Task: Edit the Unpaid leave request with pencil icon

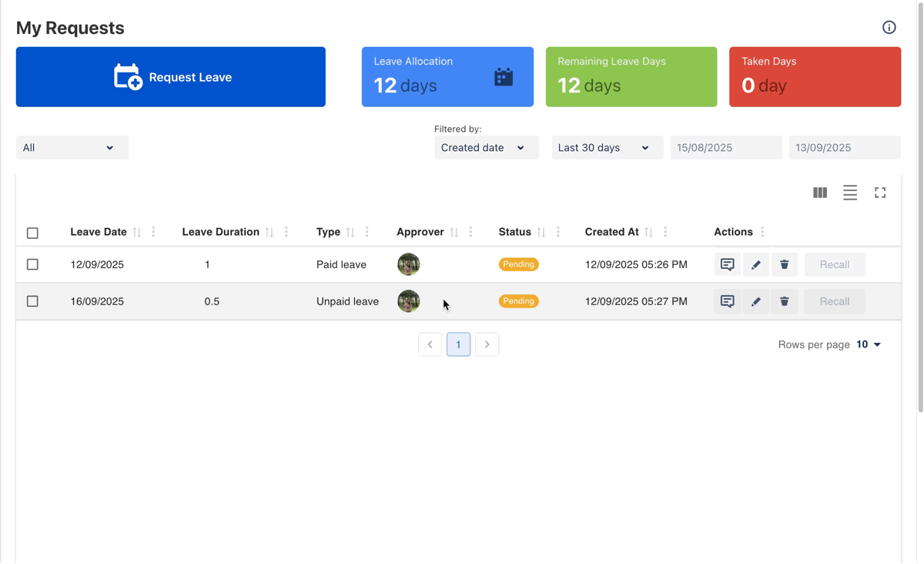Action: (x=755, y=301)
